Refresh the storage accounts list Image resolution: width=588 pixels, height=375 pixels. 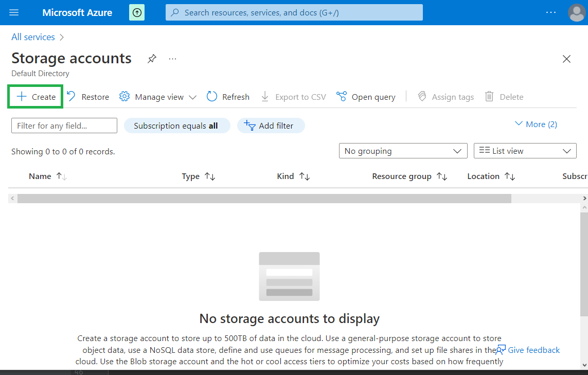tap(228, 97)
